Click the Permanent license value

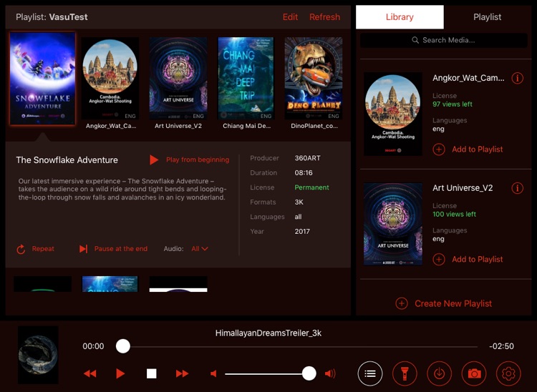[x=311, y=187]
